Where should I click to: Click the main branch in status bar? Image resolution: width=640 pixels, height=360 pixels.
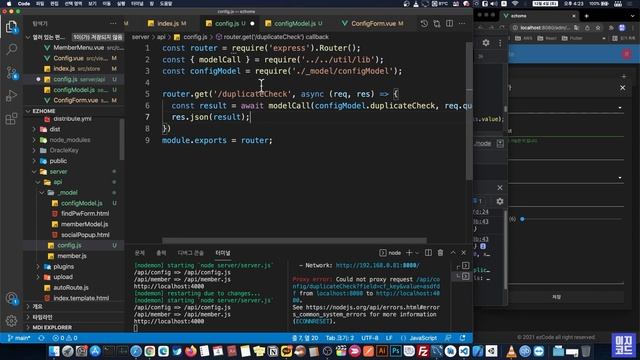point(19,338)
